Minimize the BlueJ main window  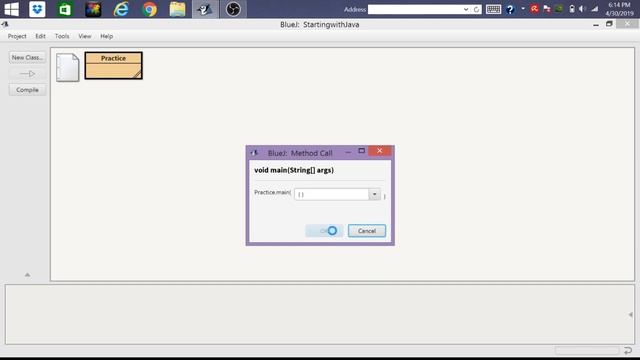click(x=596, y=25)
